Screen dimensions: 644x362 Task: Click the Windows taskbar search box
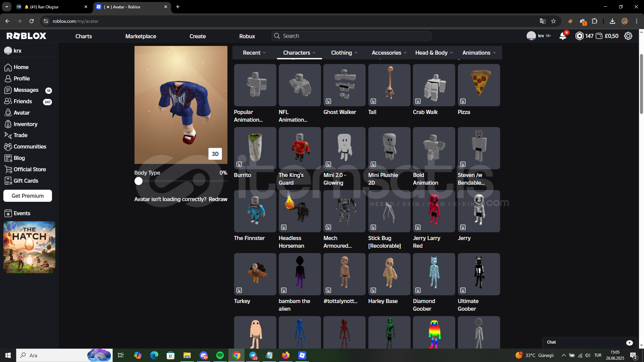tap(64, 355)
